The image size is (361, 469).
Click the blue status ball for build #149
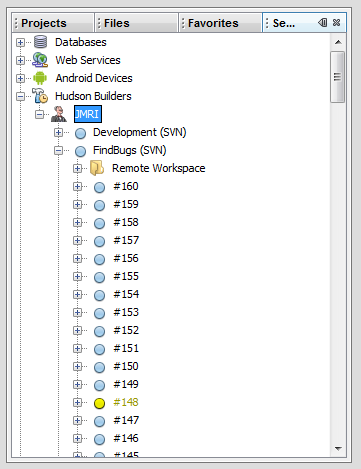point(99,385)
